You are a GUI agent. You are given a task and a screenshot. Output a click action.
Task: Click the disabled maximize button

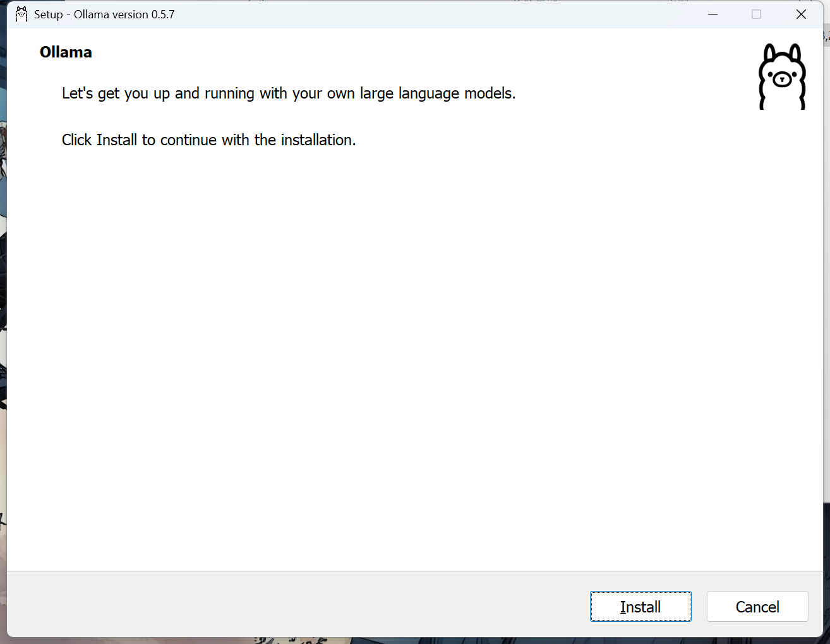(x=757, y=15)
